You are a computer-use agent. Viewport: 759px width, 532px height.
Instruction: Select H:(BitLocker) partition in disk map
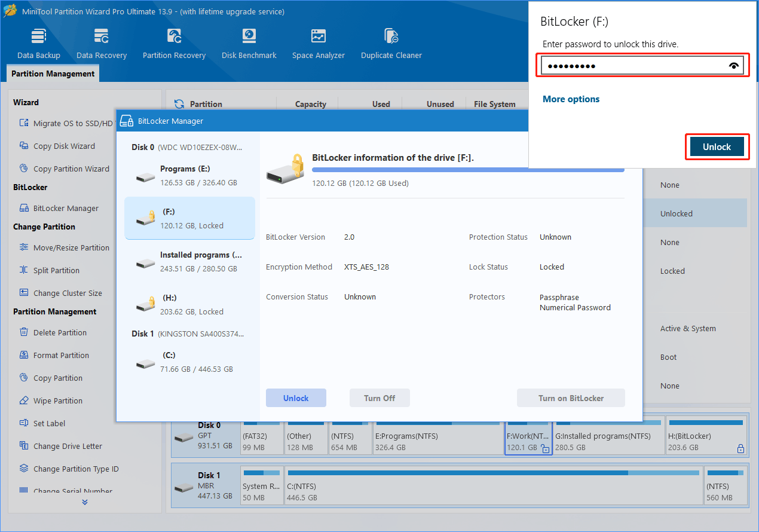click(x=706, y=435)
